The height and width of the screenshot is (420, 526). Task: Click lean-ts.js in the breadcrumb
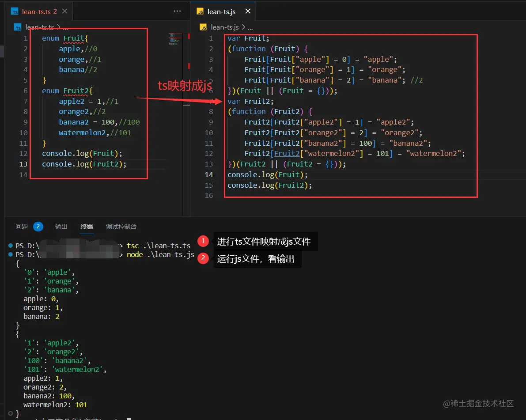point(224,27)
